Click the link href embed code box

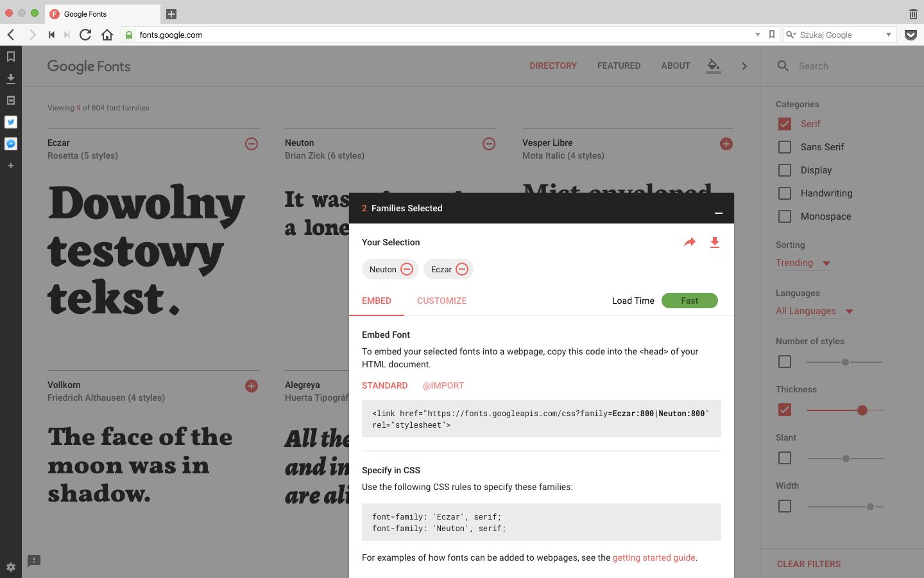point(542,419)
